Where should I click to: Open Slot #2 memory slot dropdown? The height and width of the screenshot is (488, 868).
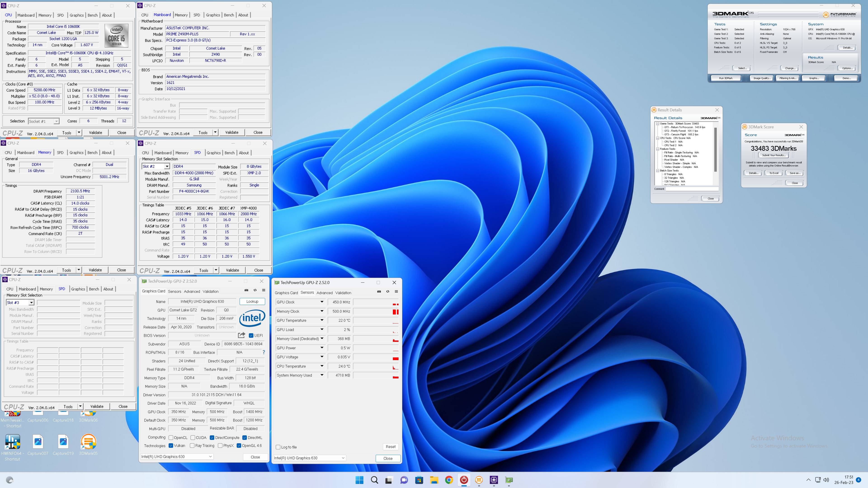[x=156, y=166]
